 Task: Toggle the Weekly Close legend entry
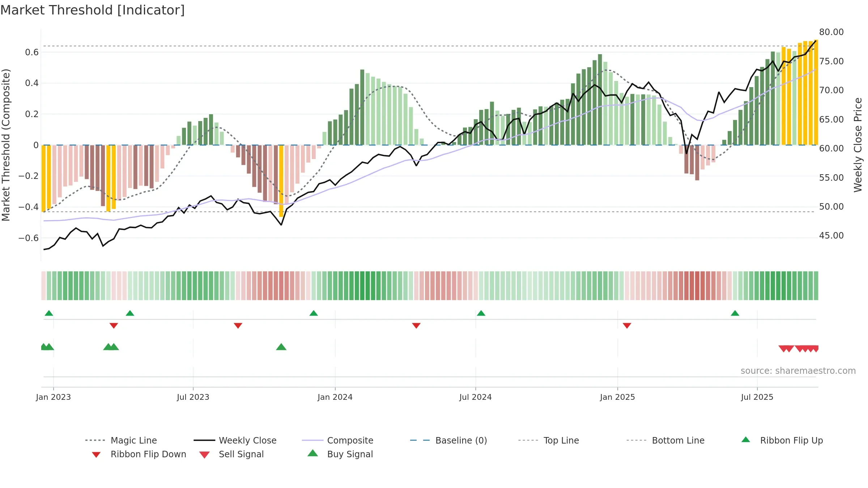tap(235, 440)
